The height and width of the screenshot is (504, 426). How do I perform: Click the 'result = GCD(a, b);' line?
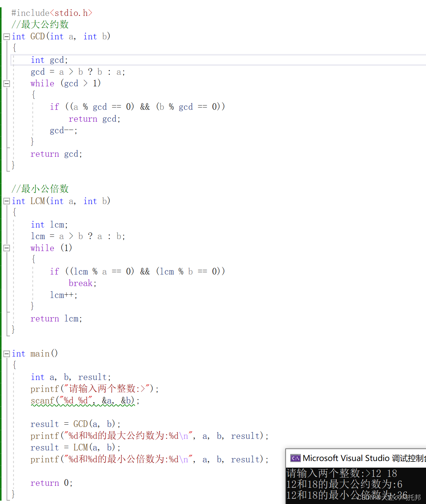pyautogui.click(x=75, y=424)
